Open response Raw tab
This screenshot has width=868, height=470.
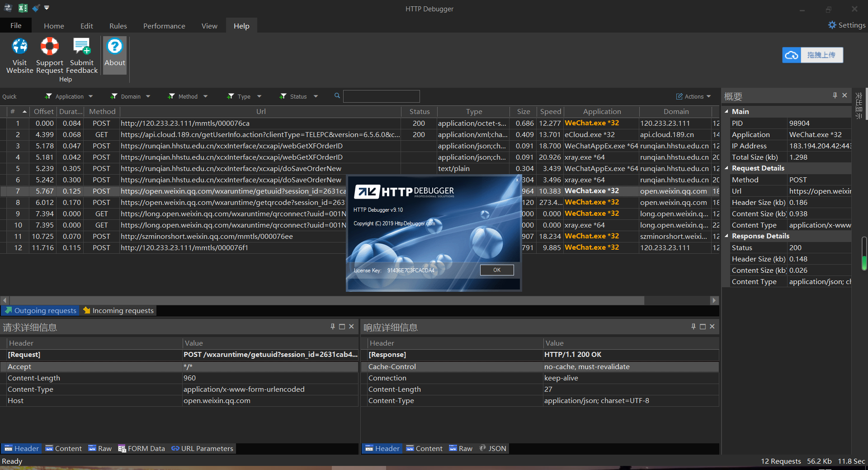(460, 448)
